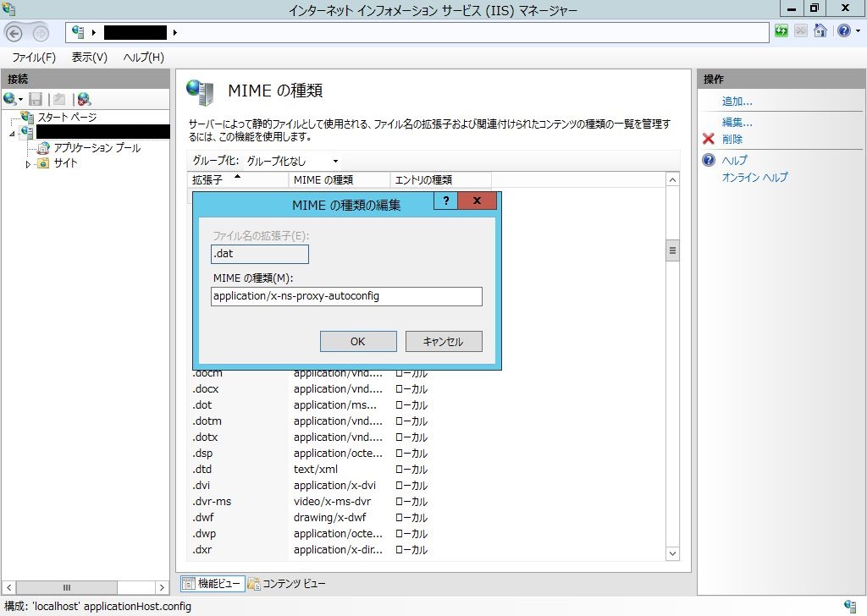Click the Save Connections disk icon
The width and height of the screenshot is (867, 616).
coord(35,99)
